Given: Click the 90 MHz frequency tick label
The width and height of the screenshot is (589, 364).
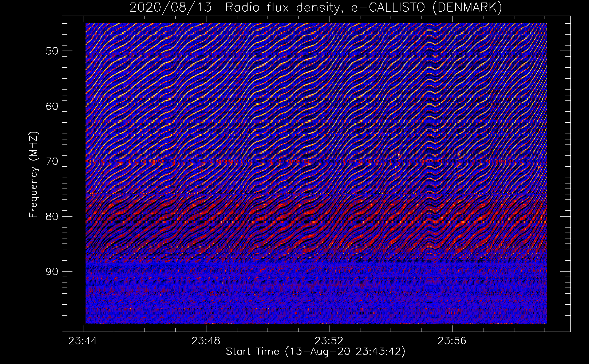Looking at the screenshot, I should (52, 272).
